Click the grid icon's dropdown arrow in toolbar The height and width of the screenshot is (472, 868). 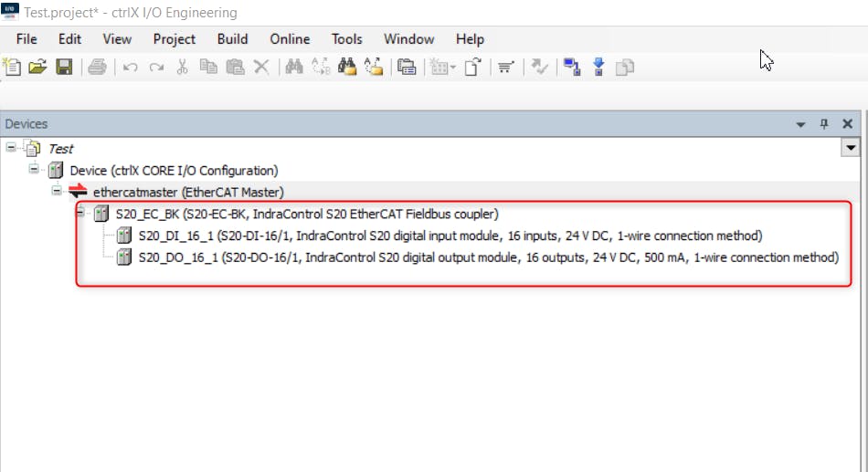(x=453, y=68)
